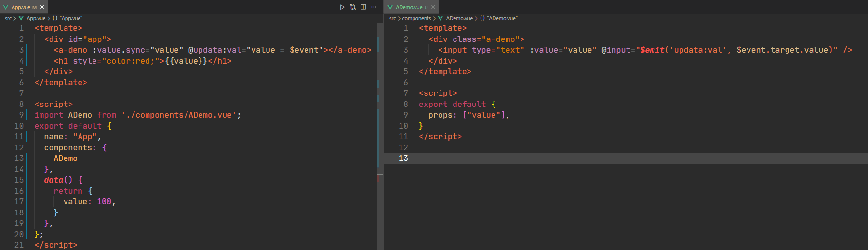868x250 pixels.
Task: Click line number 9 in App.vue
Action: click(x=21, y=115)
